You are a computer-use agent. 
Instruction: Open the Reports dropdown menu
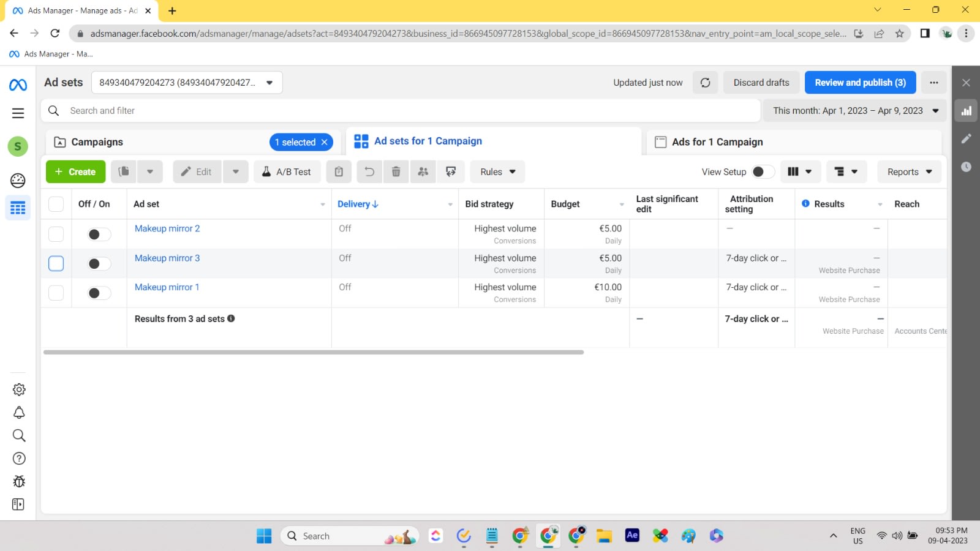tap(909, 172)
